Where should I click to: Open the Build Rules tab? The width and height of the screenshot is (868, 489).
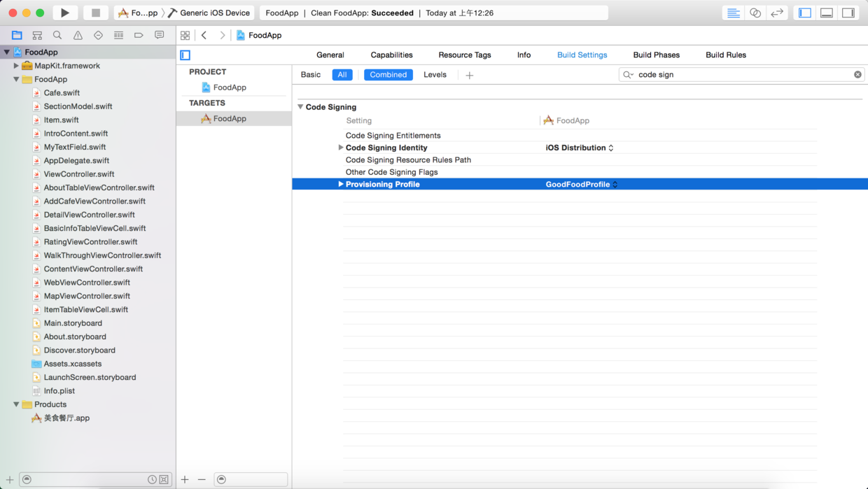(x=726, y=55)
